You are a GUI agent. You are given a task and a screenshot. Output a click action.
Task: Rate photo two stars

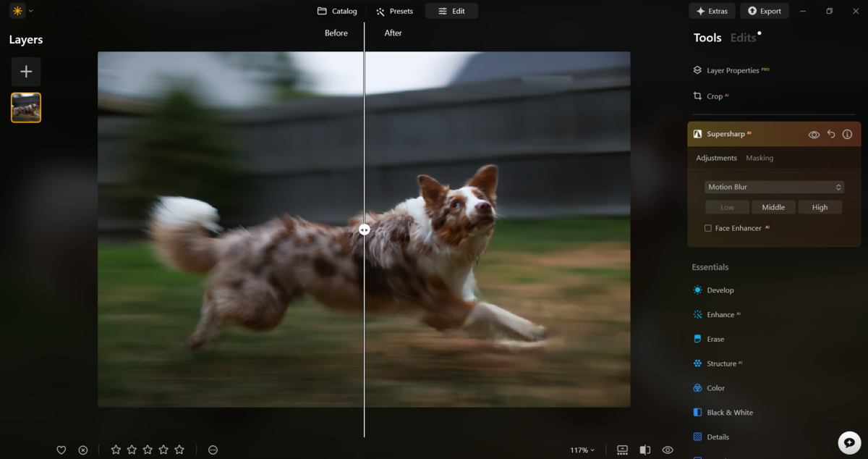click(132, 450)
